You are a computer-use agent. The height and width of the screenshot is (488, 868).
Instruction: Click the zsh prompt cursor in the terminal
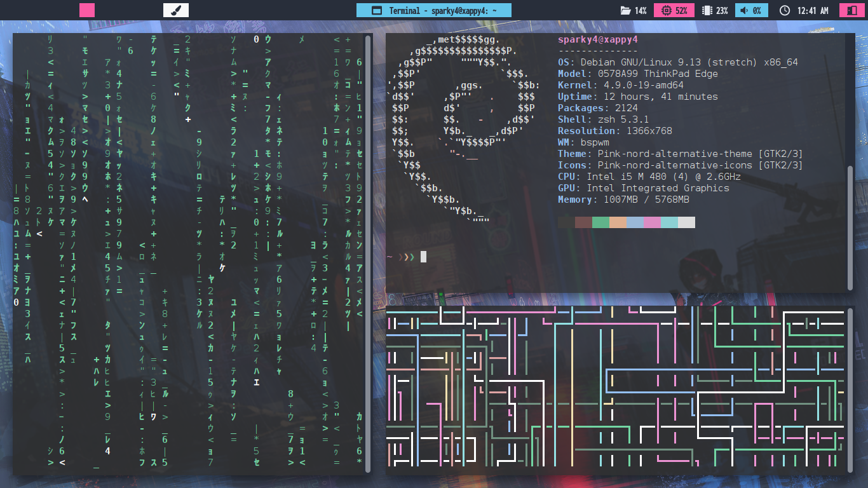423,257
